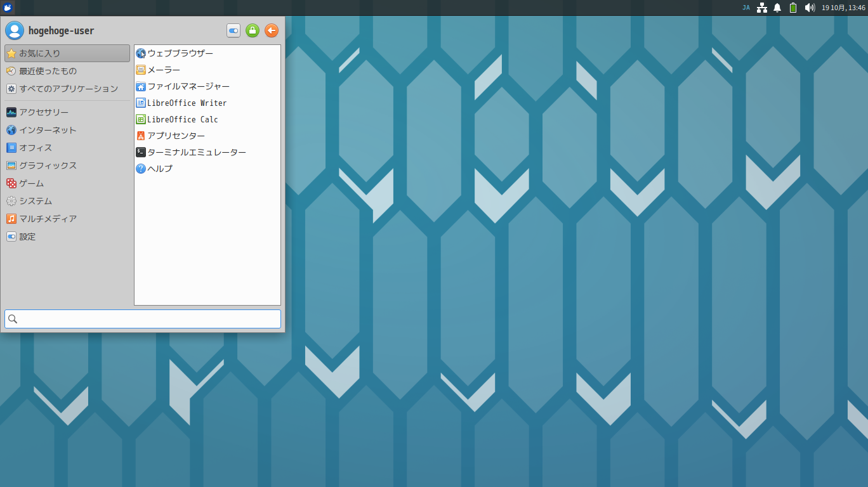Open settings manager icon in menu header
This screenshot has height=487, width=868.
[233, 30]
